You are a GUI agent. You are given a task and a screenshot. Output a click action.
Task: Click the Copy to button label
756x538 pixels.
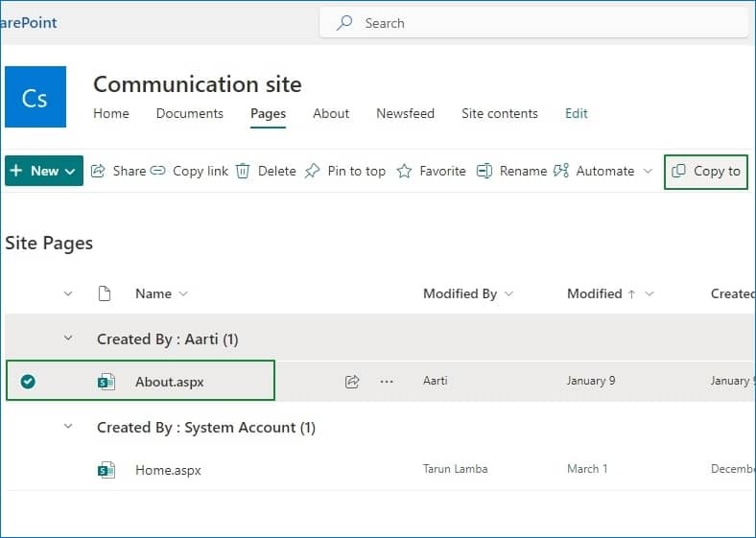(x=717, y=171)
